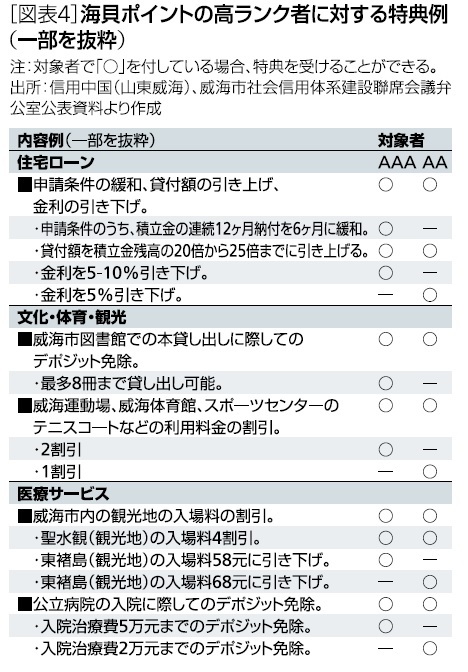Click the AA circle for 入場料68元に引き下げ
The width and height of the screenshot is (468, 672).
(430, 582)
